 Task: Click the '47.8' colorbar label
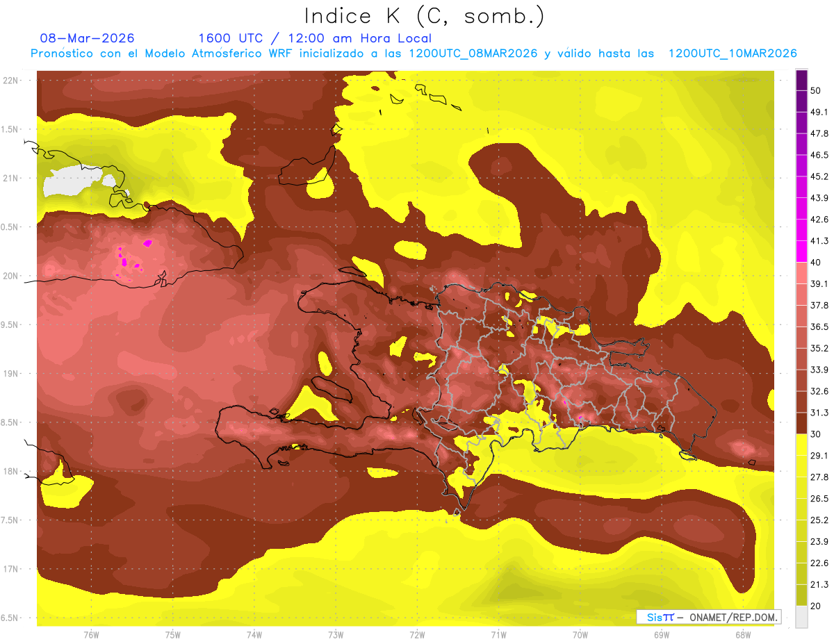(x=819, y=133)
